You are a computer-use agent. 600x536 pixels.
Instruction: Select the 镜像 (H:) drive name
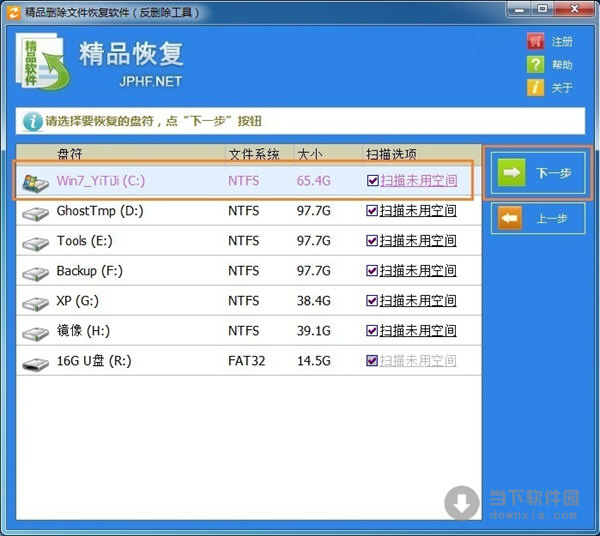83,331
